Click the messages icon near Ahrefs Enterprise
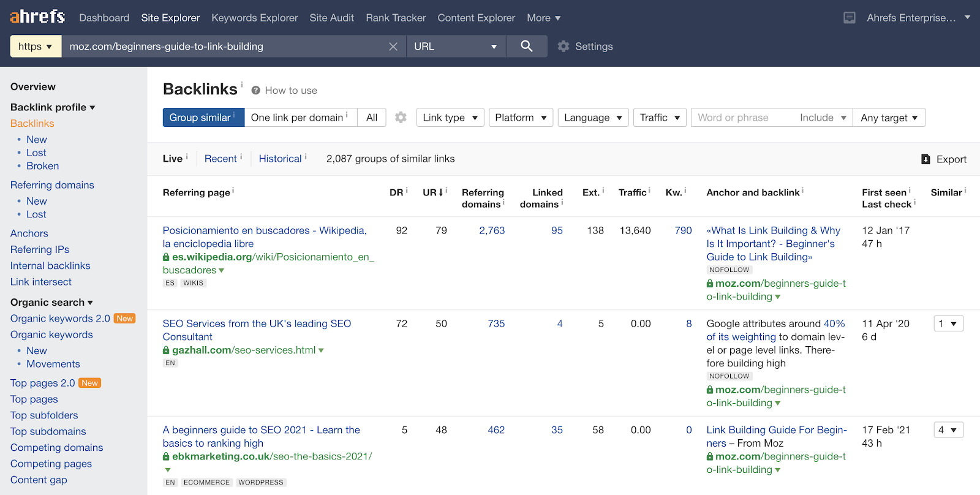Screen dimensions: 980x495 coord(849,18)
